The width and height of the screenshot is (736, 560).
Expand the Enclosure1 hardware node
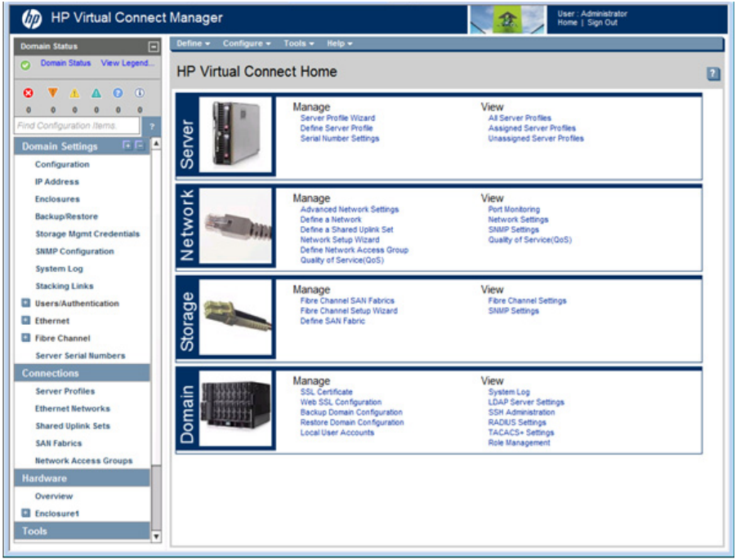[x=26, y=513]
